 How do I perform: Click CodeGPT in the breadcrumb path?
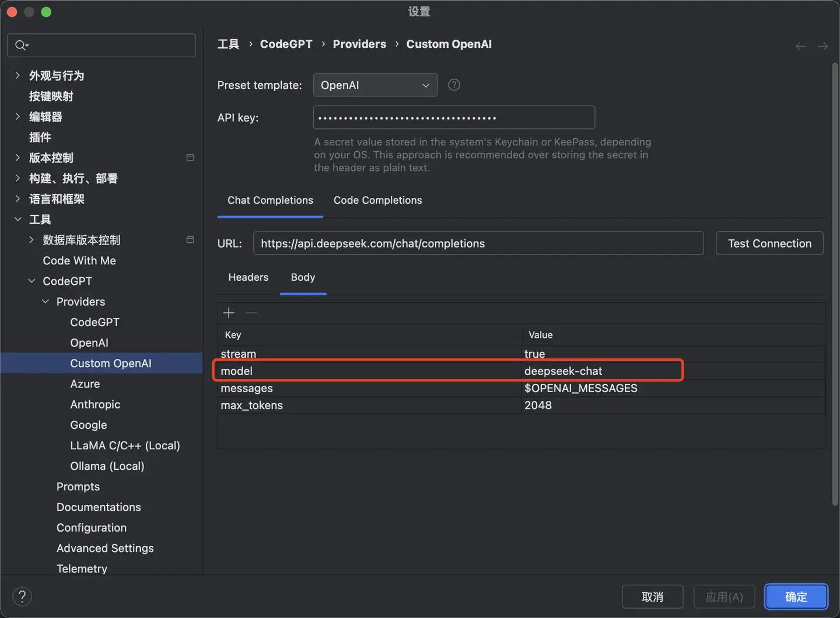pos(286,44)
